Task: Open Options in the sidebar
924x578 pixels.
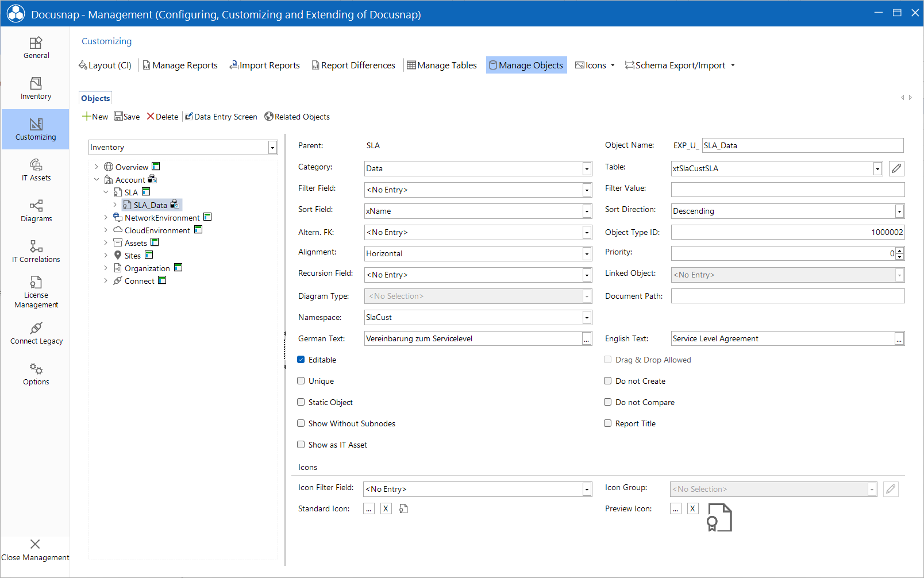Action: (36, 374)
